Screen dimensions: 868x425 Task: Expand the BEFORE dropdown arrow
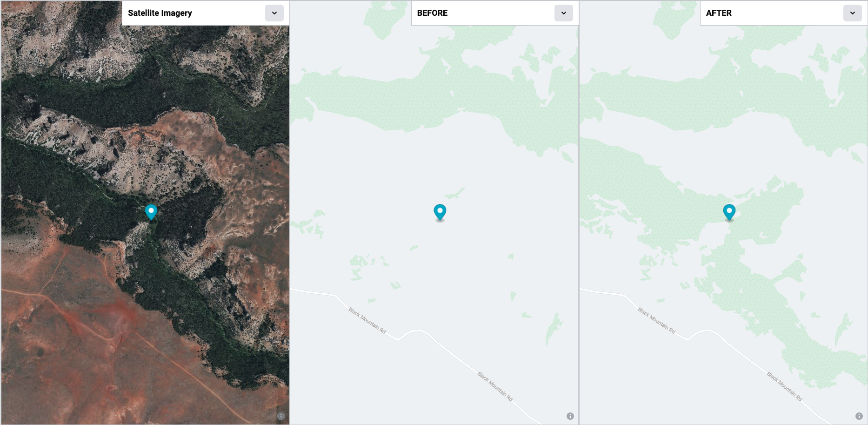564,13
